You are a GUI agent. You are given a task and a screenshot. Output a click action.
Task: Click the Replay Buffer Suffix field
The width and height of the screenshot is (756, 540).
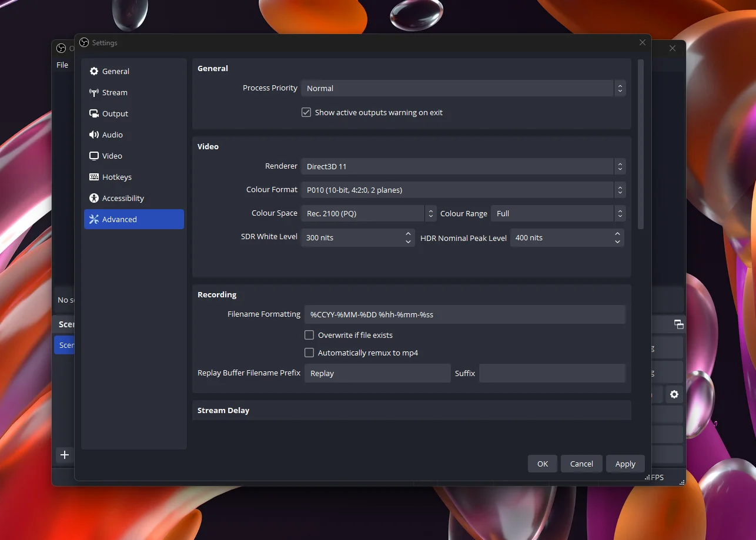(552, 373)
